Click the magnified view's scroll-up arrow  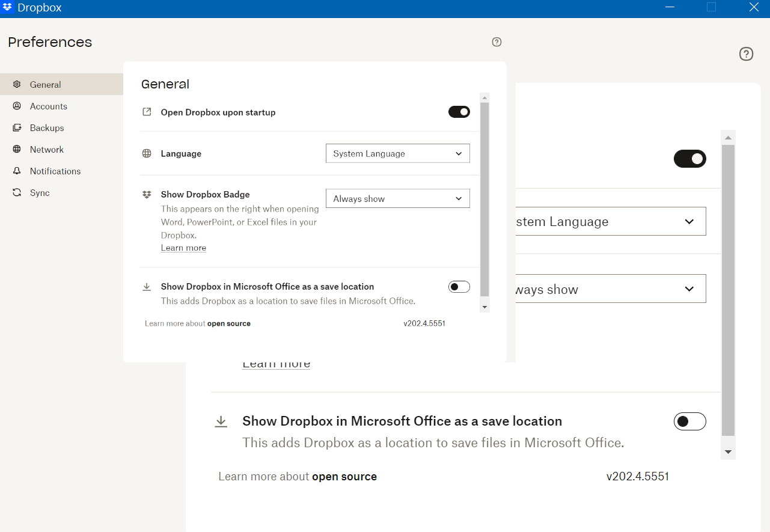coord(728,138)
